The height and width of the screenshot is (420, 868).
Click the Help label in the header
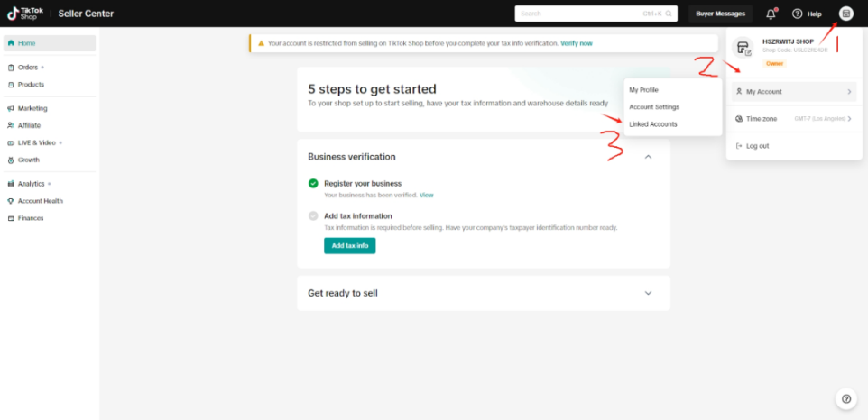pyautogui.click(x=814, y=14)
